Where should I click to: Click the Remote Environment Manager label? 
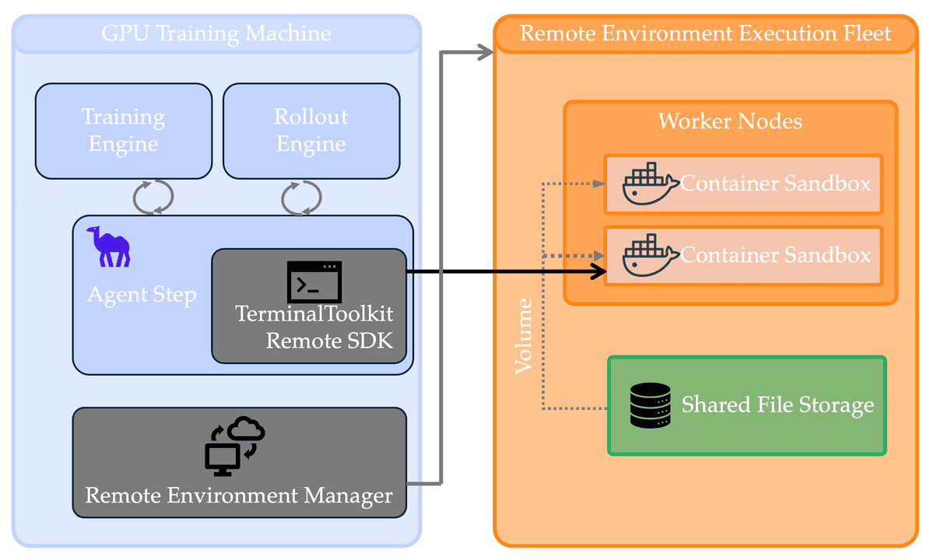point(239,495)
